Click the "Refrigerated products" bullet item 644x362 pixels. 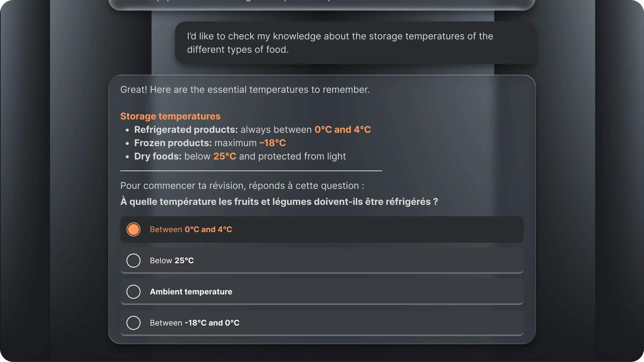252,130
